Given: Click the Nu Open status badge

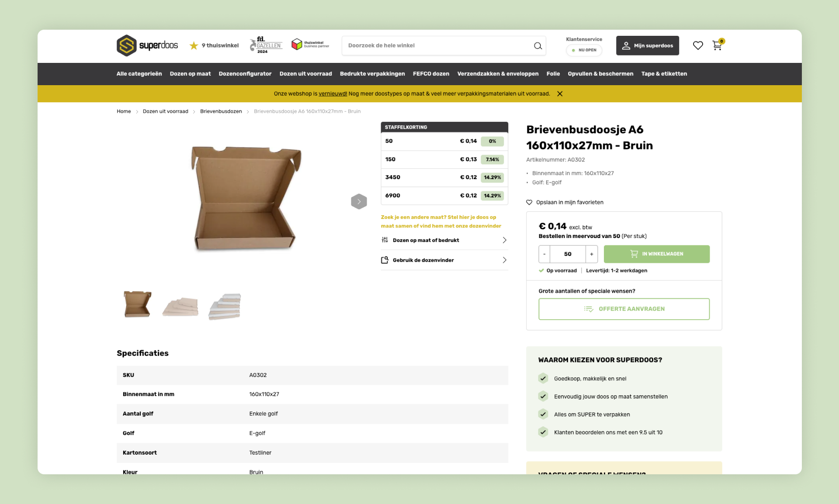Looking at the screenshot, I should (x=584, y=50).
